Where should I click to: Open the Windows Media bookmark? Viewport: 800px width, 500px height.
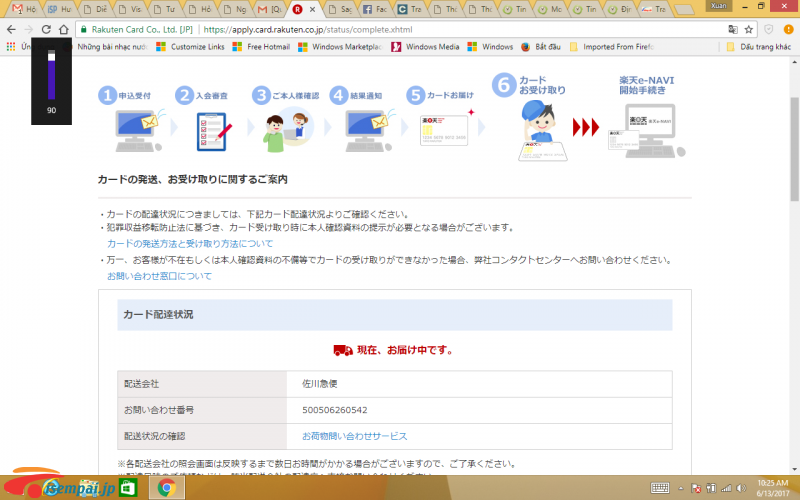[x=425, y=46]
